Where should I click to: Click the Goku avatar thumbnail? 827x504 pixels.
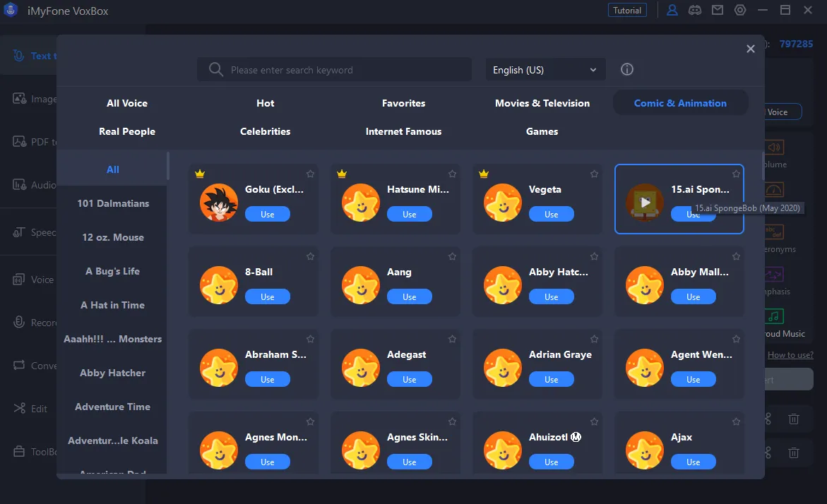coord(218,203)
